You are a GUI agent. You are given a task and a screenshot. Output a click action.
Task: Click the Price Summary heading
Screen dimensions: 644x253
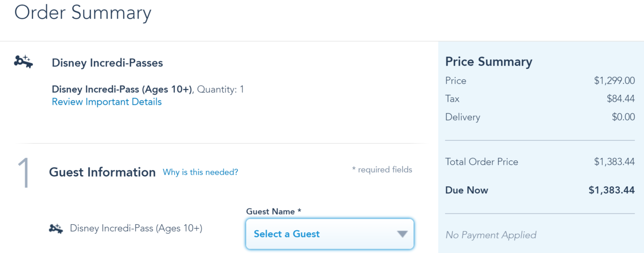[488, 62]
